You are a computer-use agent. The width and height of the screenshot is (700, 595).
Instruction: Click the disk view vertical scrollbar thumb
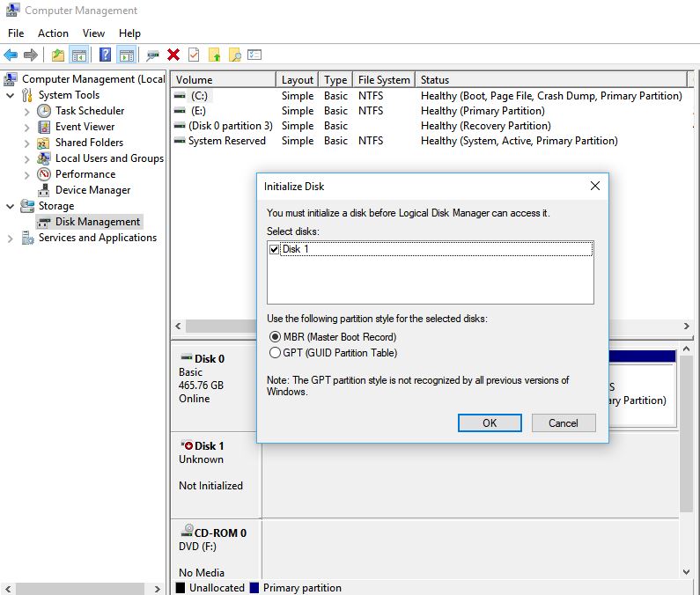pyautogui.click(x=686, y=434)
